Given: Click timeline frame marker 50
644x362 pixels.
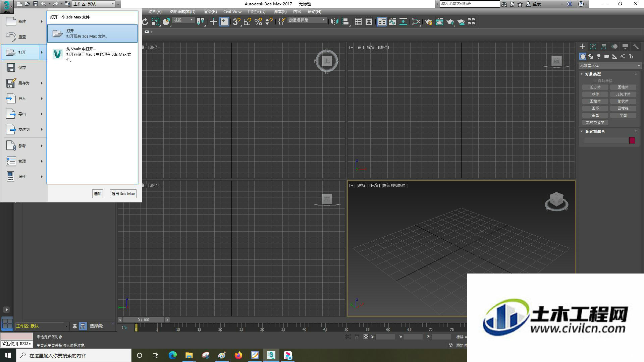Looking at the screenshot, I should coord(346,329).
